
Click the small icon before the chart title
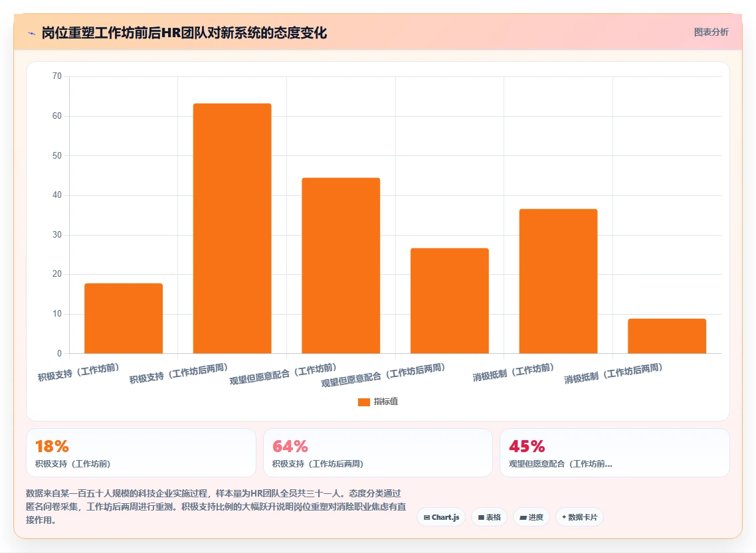pyautogui.click(x=32, y=33)
